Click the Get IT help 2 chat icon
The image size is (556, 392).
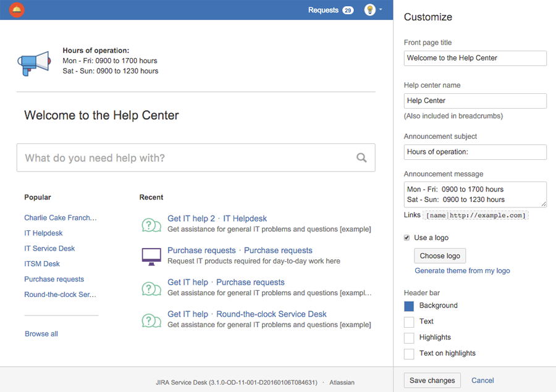151,224
